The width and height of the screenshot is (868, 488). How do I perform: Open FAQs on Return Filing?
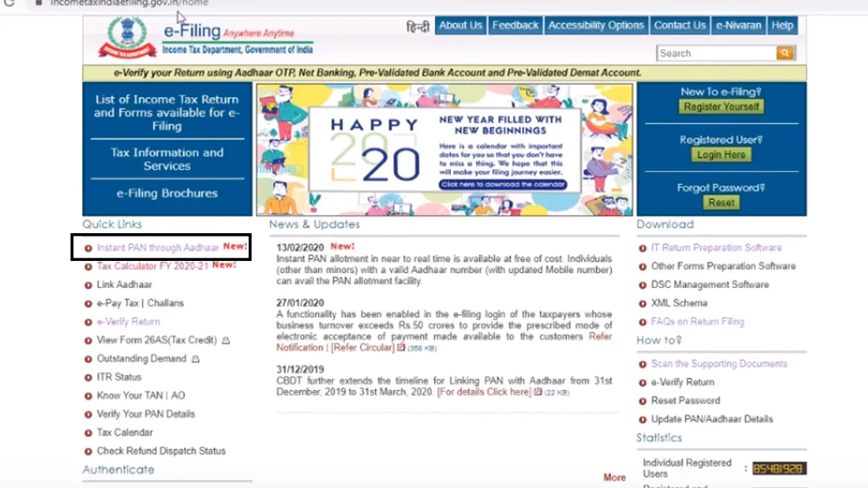click(697, 322)
